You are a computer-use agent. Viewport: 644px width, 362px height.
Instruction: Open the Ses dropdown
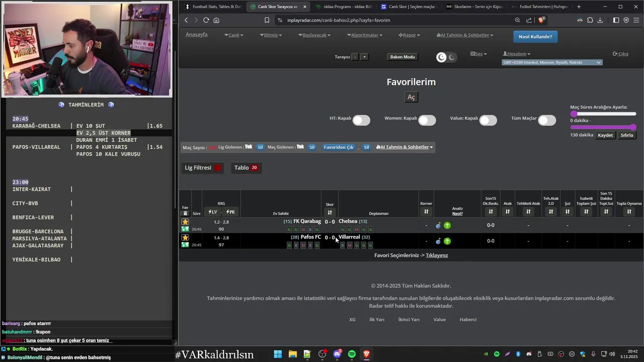[x=478, y=54]
